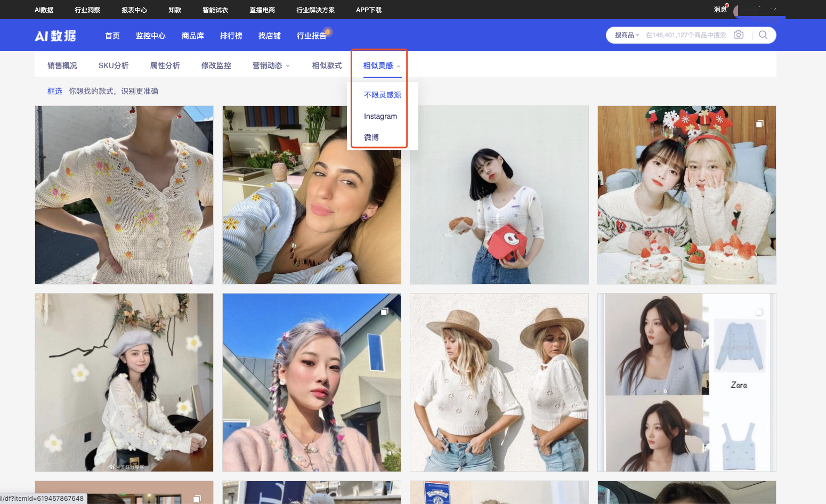The width and height of the screenshot is (826, 504).
Task: Open selfie of woman in blue cardigan
Action: pos(312,195)
